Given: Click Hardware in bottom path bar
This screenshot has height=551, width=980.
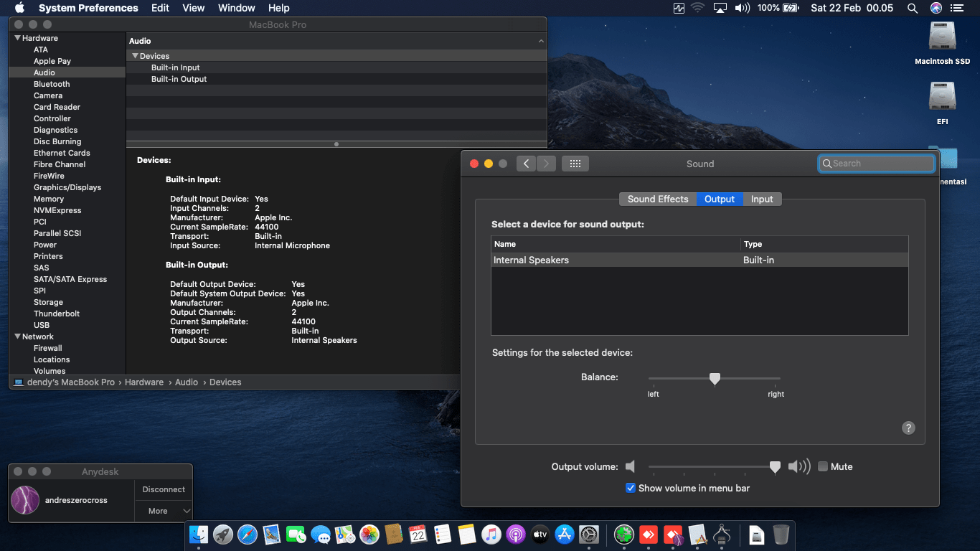Looking at the screenshot, I should (x=144, y=382).
